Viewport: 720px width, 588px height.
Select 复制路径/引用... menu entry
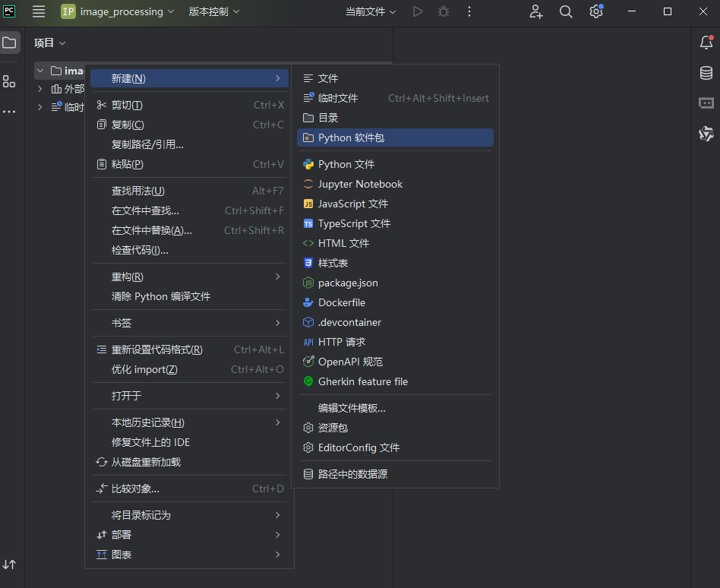pos(189,144)
